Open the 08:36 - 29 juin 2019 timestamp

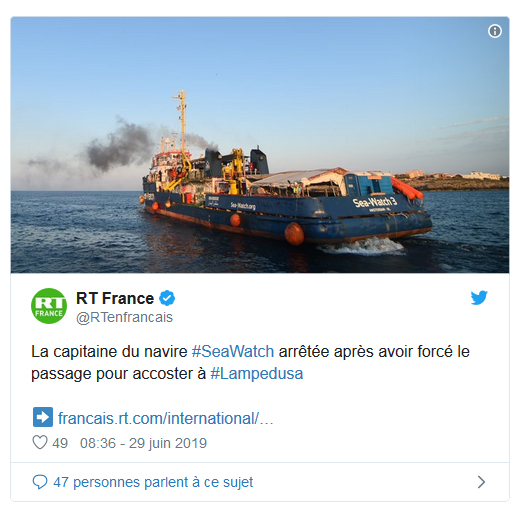pos(143,443)
